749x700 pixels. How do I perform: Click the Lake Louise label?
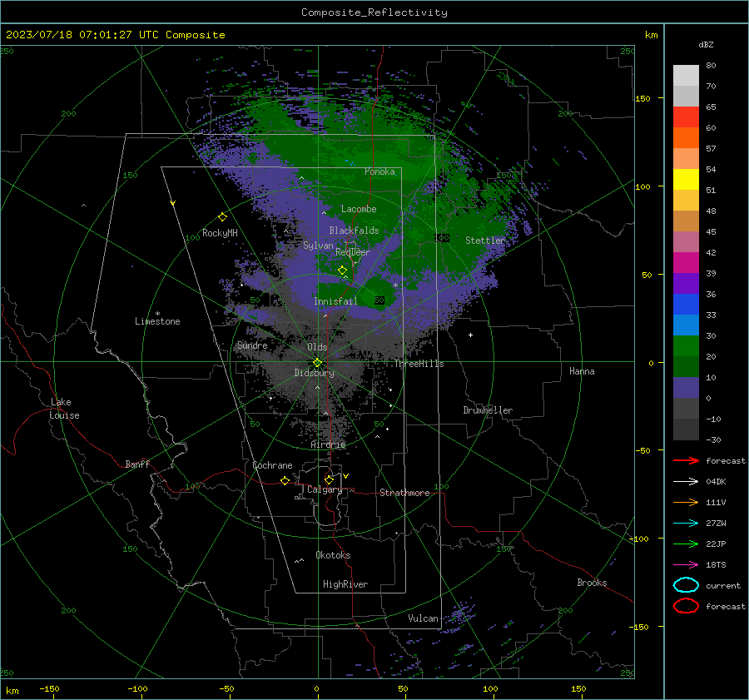(x=64, y=409)
